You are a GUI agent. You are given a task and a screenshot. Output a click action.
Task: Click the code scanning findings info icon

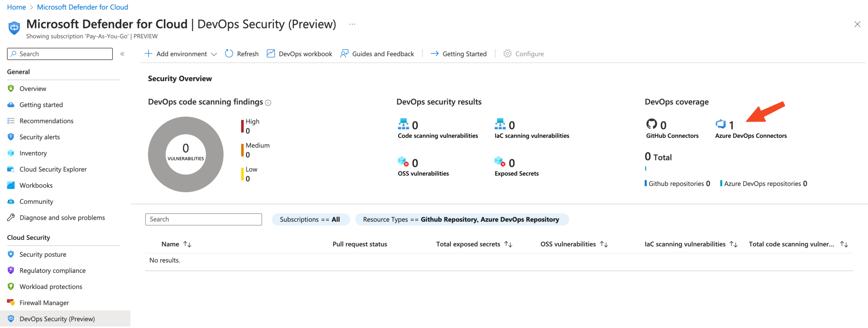[268, 103]
